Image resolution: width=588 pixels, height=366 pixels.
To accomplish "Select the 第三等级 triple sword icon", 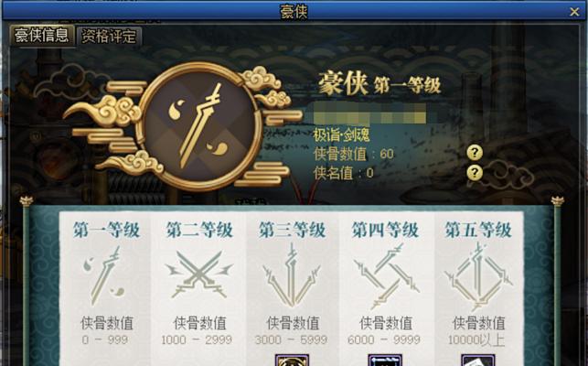I will (292, 275).
